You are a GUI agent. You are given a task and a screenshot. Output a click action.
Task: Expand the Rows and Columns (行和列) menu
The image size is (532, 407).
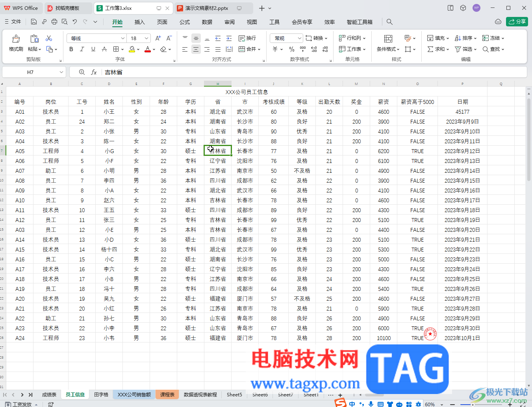(x=352, y=38)
